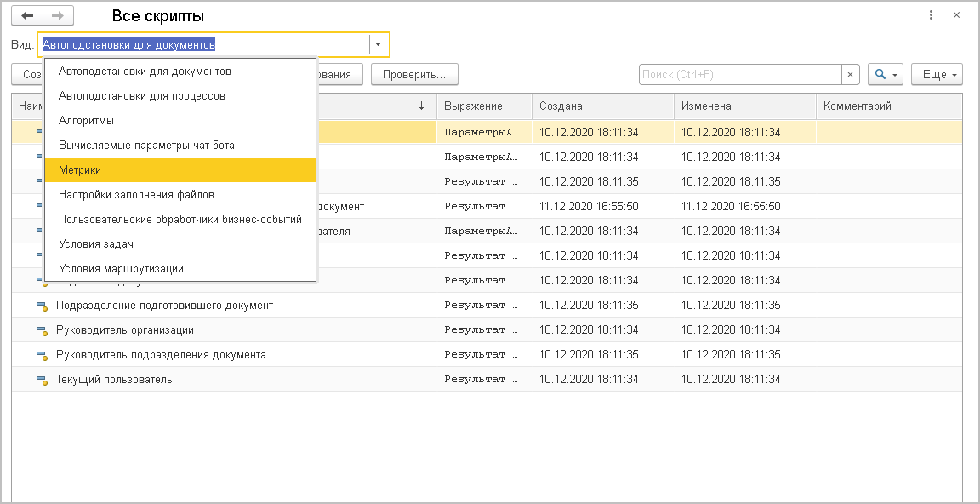Click the back navigation arrow

point(28,15)
